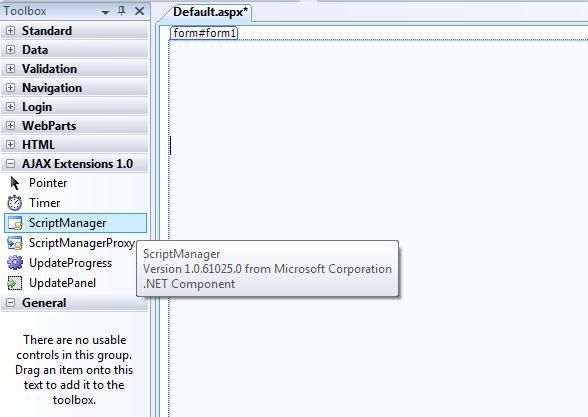Select the Timer item label

click(x=44, y=203)
